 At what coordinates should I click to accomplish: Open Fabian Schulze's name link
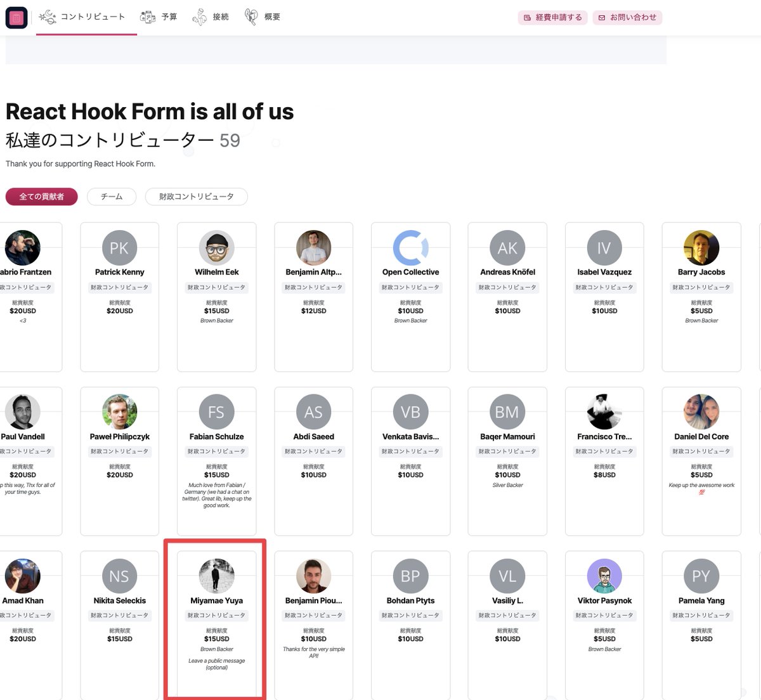[x=216, y=436]
